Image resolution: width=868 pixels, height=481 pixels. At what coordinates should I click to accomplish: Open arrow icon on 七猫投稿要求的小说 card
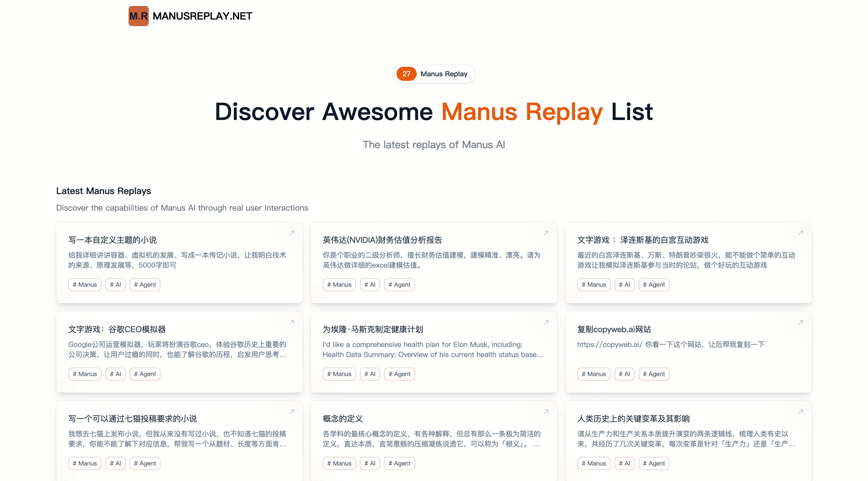(292, 411)
